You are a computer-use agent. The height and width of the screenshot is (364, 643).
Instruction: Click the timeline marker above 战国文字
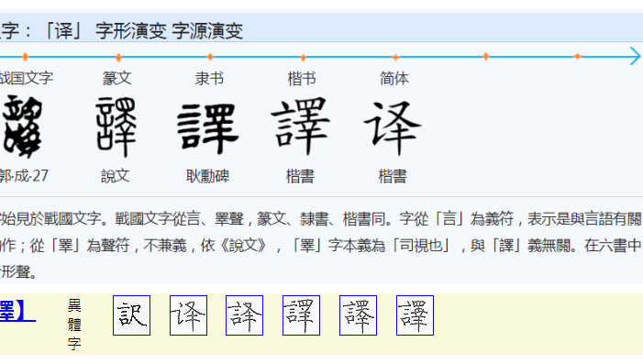[25, 57]
